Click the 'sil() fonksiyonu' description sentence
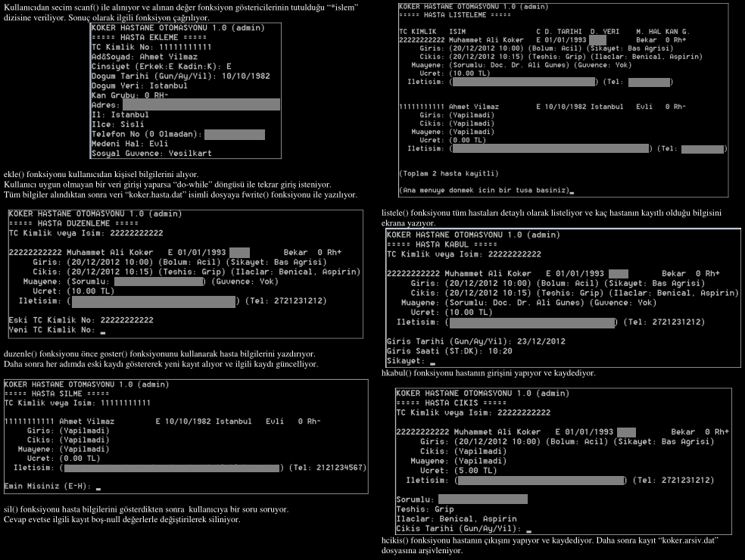Image resolution: width=745 pixels, height=560 pixels. coord(146,509)
